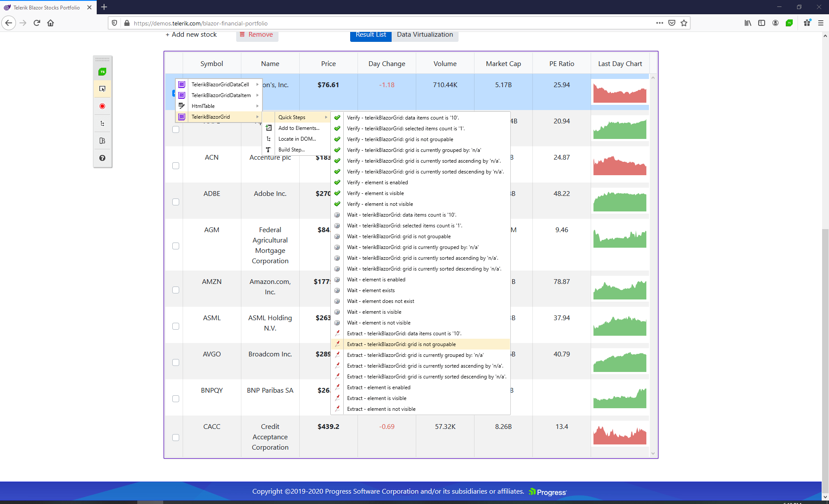
Task: Click the Result List button
Action: (371, 35)
